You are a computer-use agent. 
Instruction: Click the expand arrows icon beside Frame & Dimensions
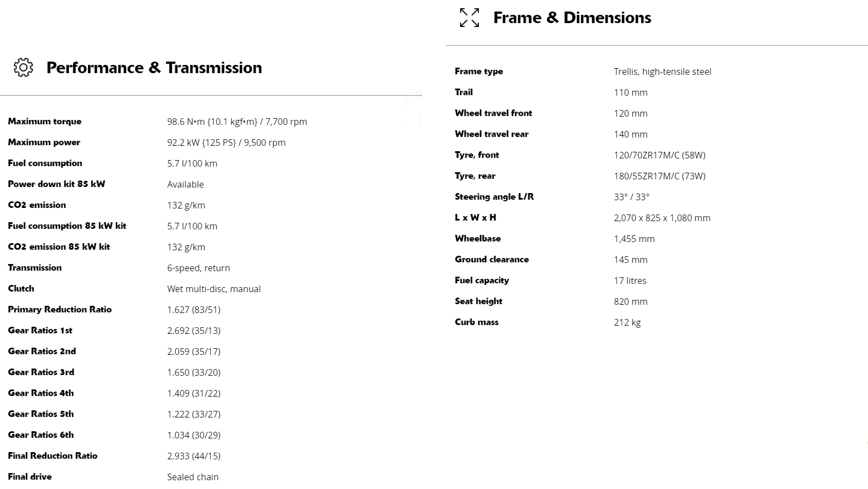point(470,18)
